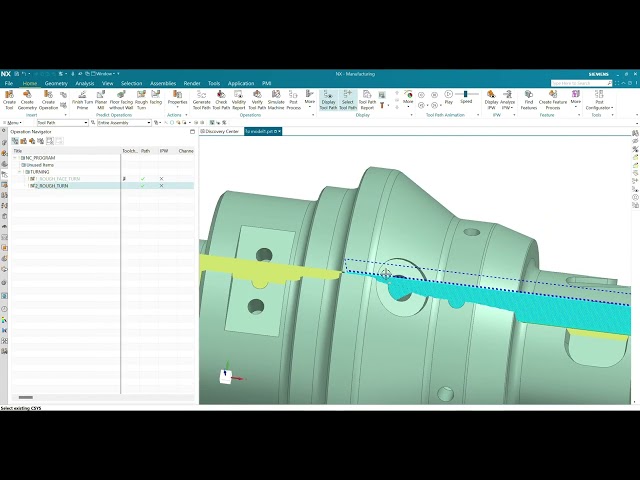
Task: Click Check Tool Path
Action: coord(221,100)
